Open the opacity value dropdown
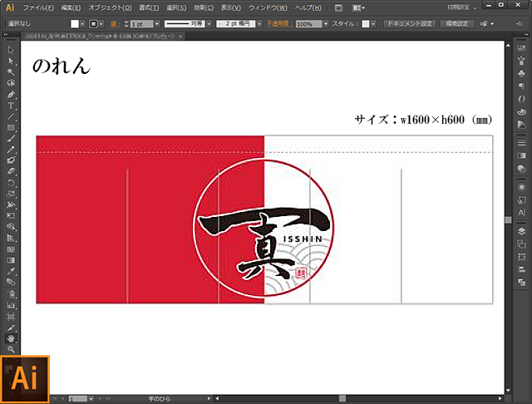Viewport: 532px width, 404px height. [x=326, y=24]
